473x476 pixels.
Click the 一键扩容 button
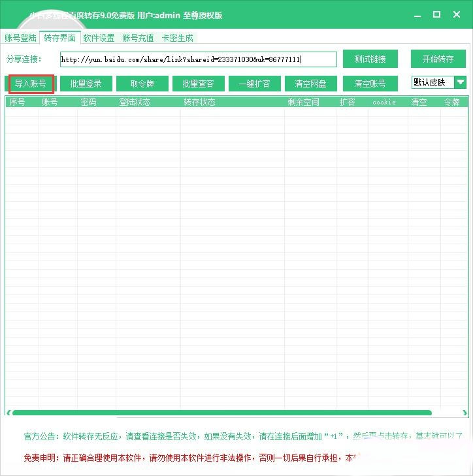255,84
